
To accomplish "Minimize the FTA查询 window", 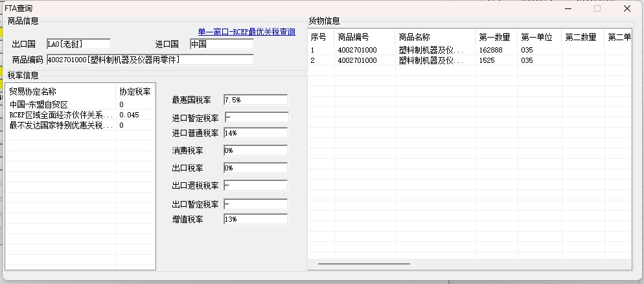I will point(568,8).
